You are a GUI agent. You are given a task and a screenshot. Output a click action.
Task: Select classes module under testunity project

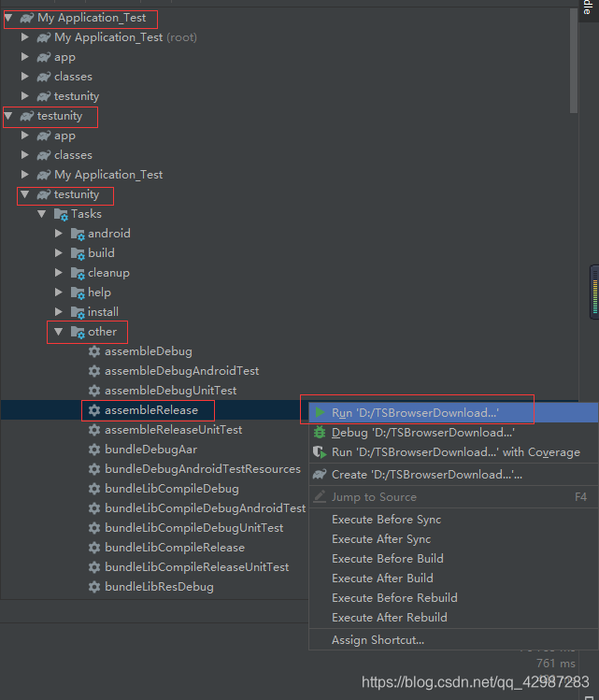click(x=73, y=155)
